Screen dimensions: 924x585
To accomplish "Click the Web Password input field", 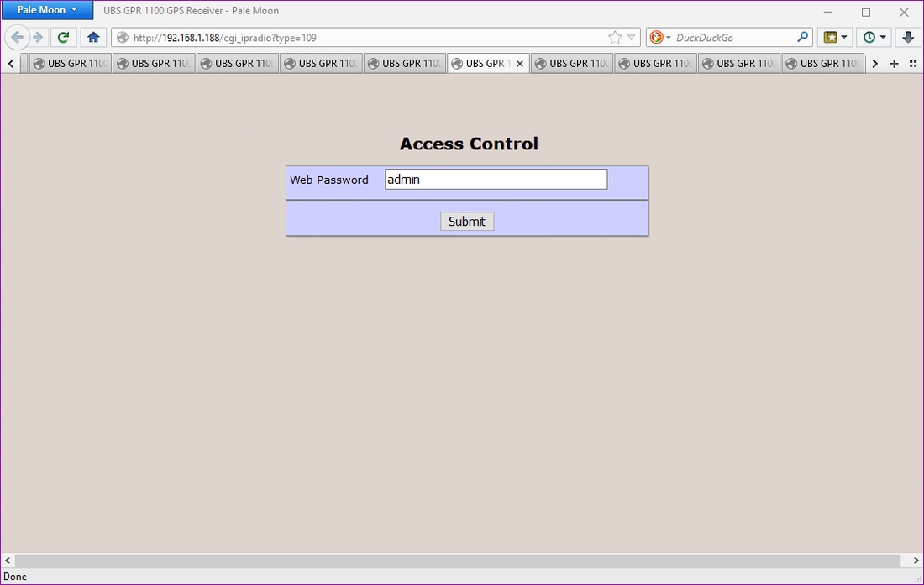I will 496,180.
